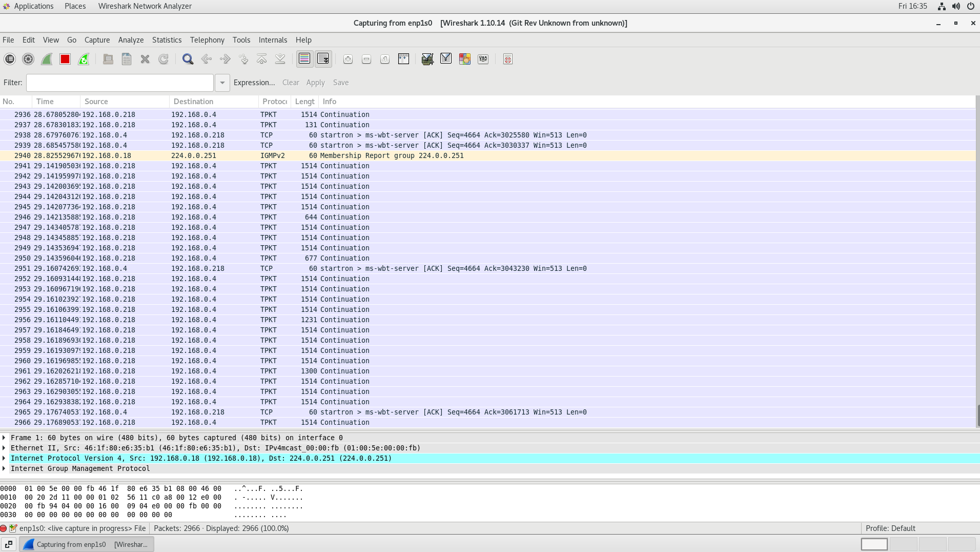Screen dimensions: 980x552
Task: Click the system volume icon
Action: click(956, 6)
